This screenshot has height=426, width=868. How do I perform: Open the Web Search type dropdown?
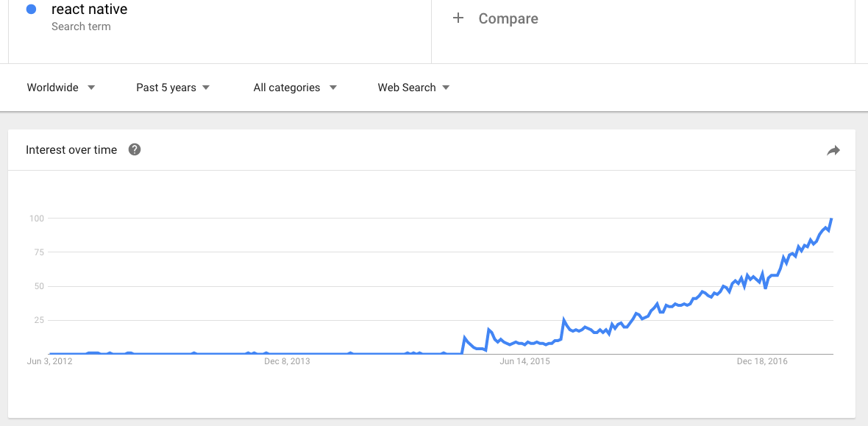coord(407,88)
